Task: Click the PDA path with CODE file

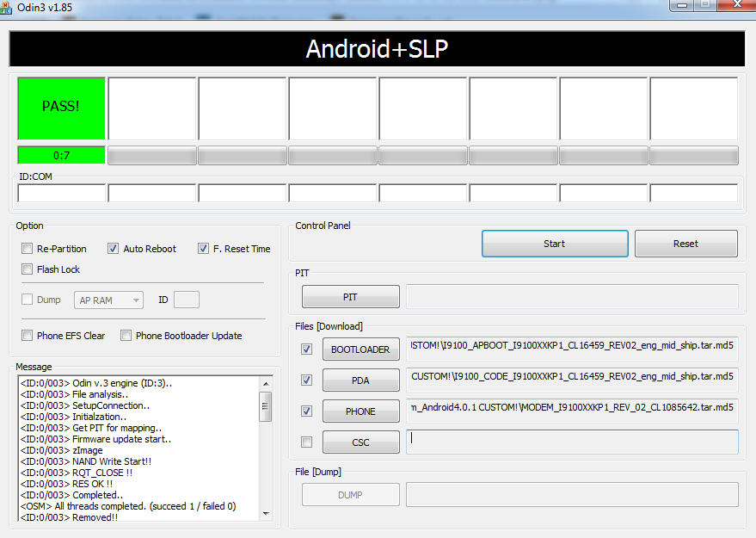Action: (572, 380)
